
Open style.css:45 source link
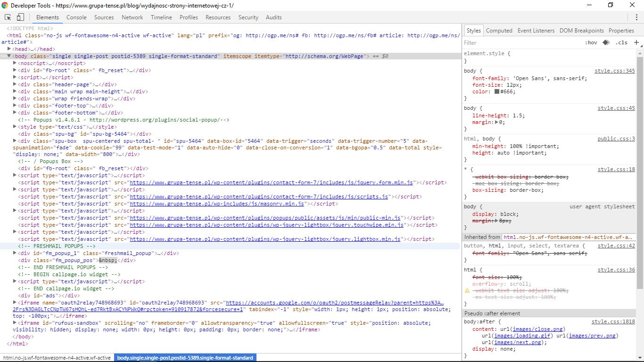(x=616, y=108)
